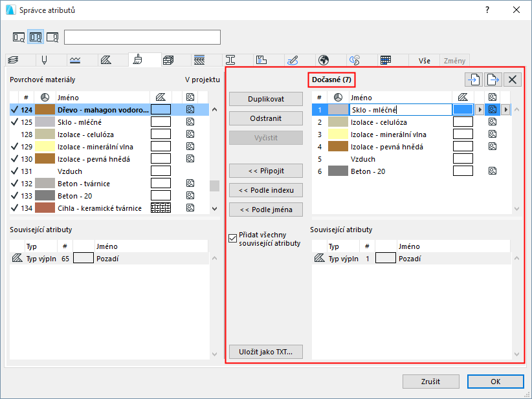The width and height of the screenshot is (532, 399).
Task: Click Zrušit to cancel
Action: click(431, 382)
